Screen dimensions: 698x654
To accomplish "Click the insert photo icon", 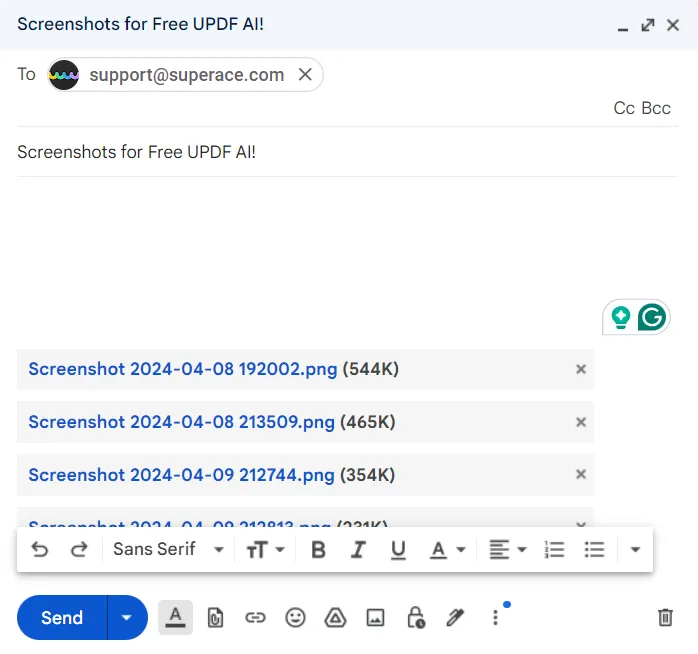I will tap(375, 618).
